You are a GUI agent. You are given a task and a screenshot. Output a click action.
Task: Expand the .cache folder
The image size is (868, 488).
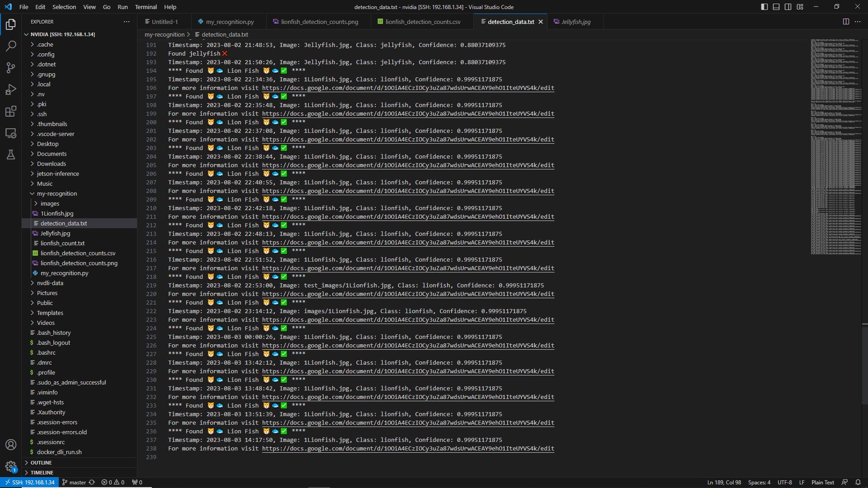coord(79,44)
